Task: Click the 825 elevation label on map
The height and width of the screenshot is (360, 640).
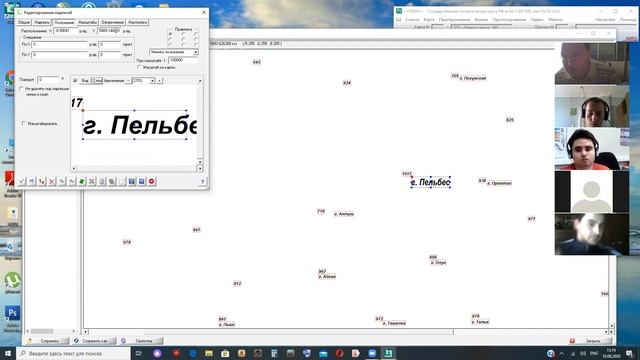Action: point(510,120)
